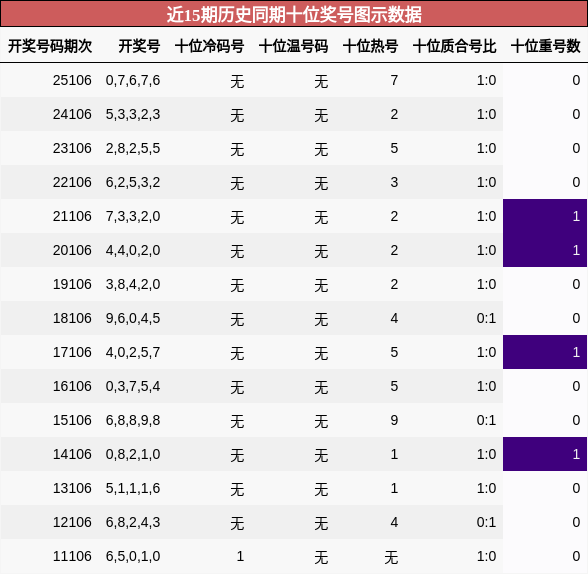Click hot number 3 in row 22106
Screen dimensions: 588x574
pos(394,182)
